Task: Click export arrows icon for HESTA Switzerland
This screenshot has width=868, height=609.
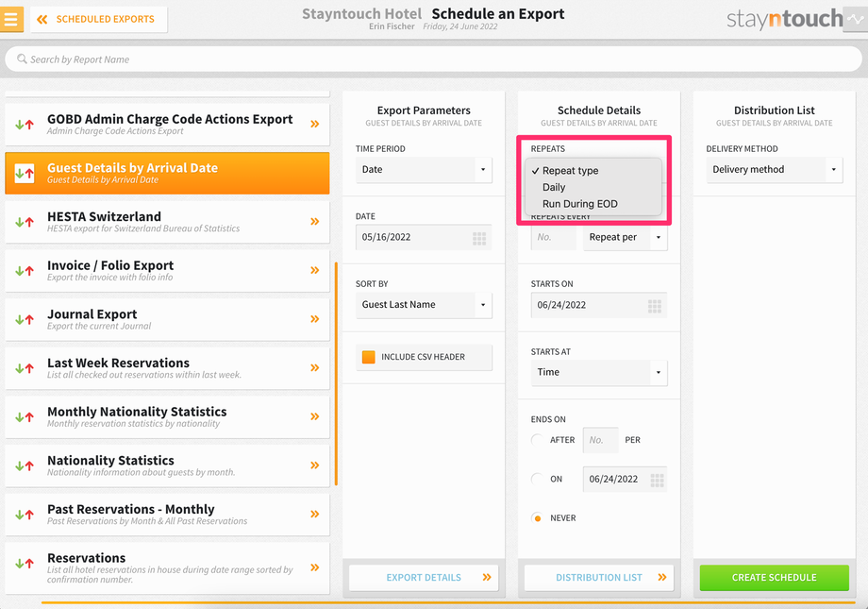Action: click(25, 222)
